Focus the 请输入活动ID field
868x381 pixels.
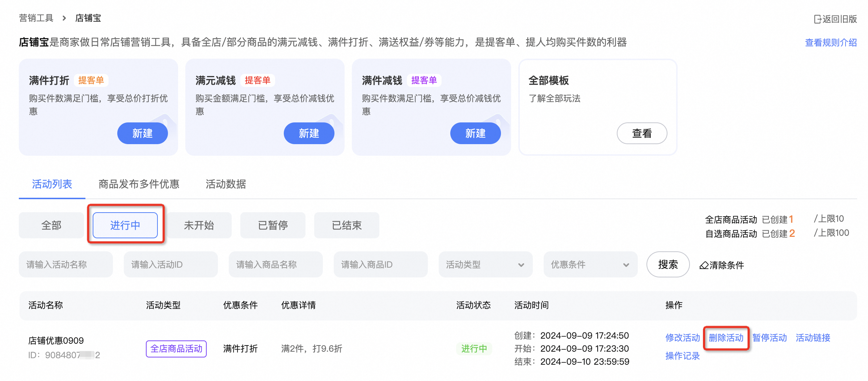171,265
